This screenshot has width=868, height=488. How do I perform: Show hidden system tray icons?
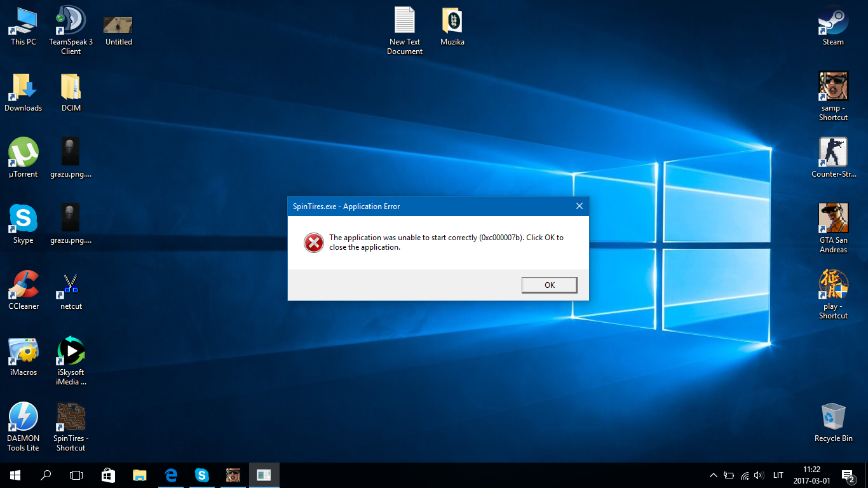pos(713,475)
